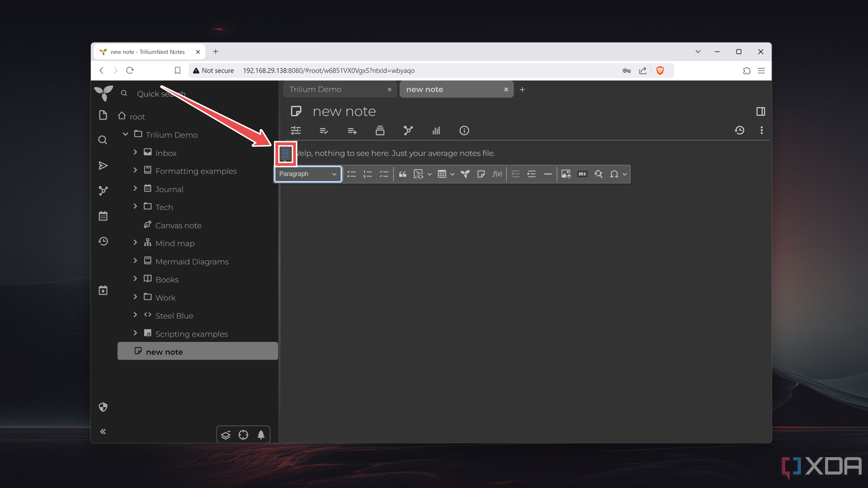Include note toolbar icon

pyautogui.click(x=481, y=174)
